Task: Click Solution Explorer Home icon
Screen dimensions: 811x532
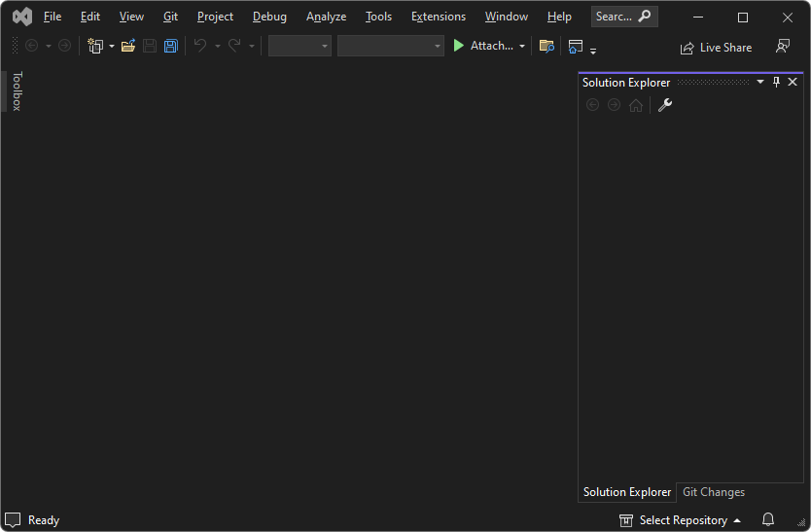Action: click(x=636, y=106)
